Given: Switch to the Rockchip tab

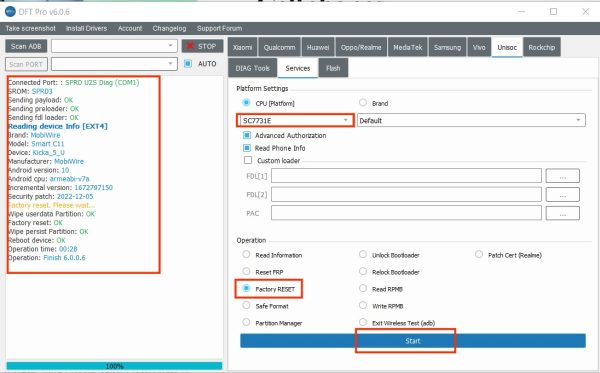Looking at the screenshot, I should click(541, 47).
